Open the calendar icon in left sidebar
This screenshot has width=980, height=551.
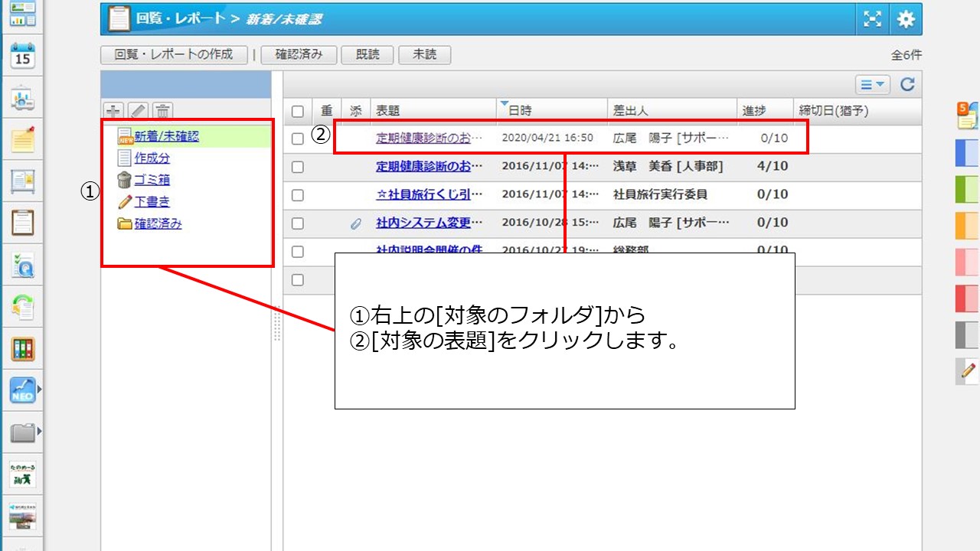pyautogui.click(x=23, y=56)
